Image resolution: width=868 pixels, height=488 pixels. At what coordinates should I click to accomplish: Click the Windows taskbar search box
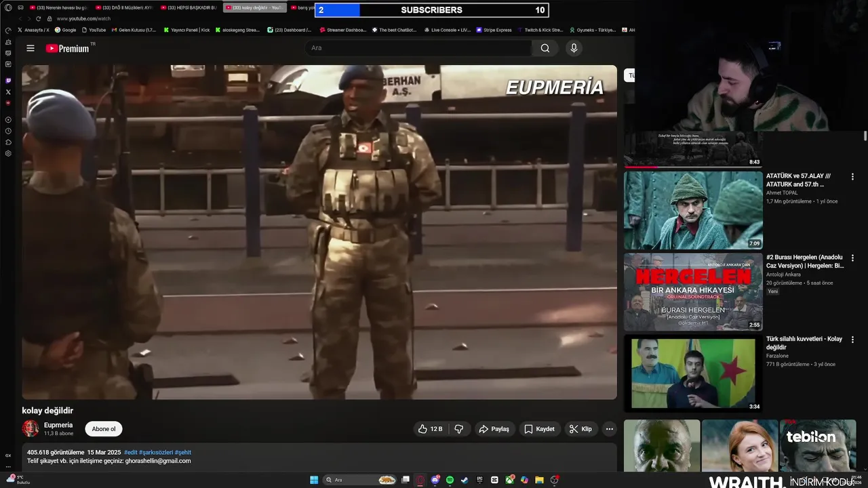pyautogui.click(x=359, y=480)
